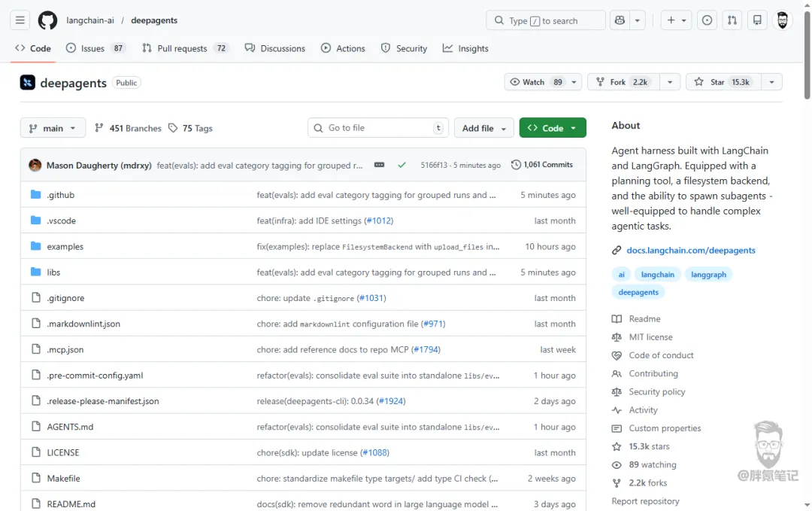812x511 pixels.
Task: Go to GitHub home via Octocat logo
Action: [x=47, y=20]
